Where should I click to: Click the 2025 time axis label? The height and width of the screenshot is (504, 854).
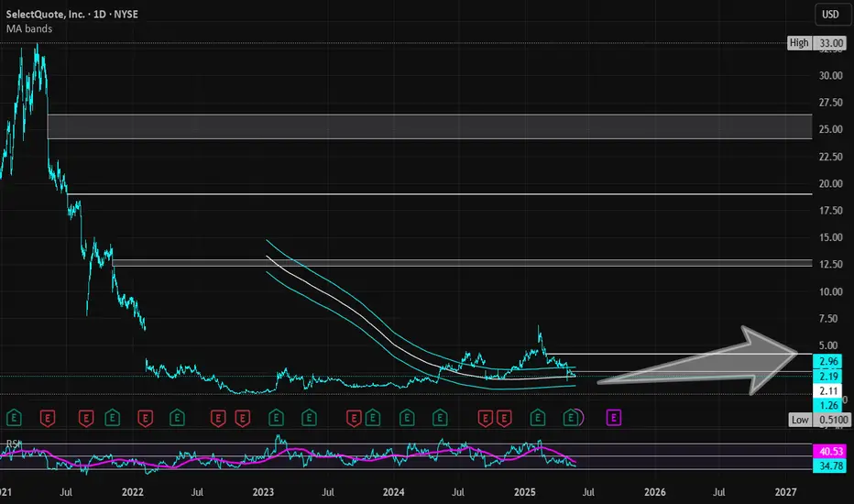524,492
